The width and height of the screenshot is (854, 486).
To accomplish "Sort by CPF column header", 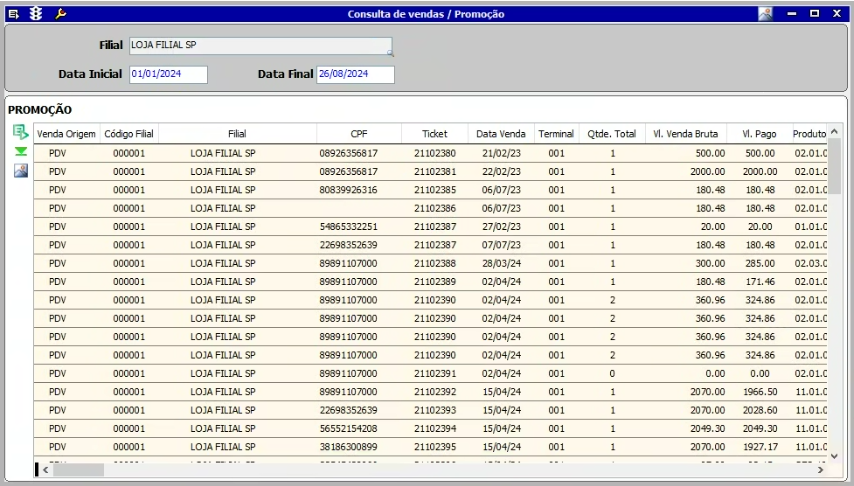I will [x=359, y=134].
